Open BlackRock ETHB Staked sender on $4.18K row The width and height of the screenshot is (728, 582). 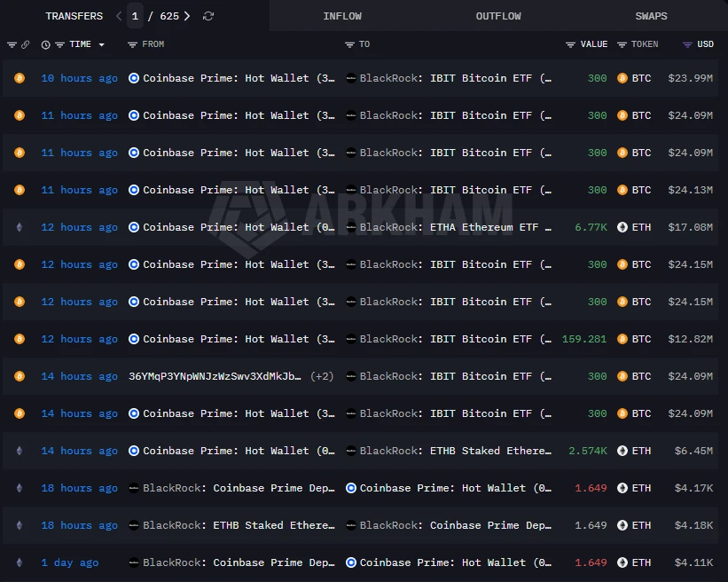[239, 525]
